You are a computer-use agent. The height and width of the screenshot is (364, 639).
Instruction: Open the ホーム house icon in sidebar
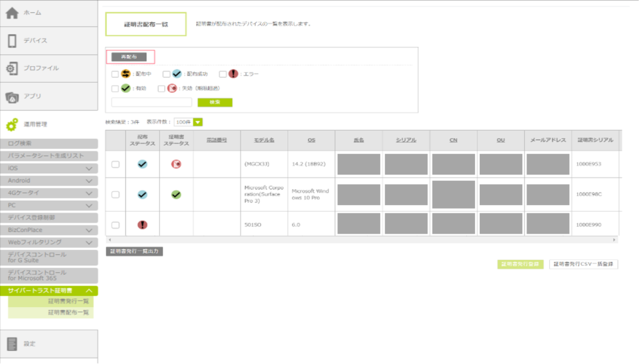pos(12,13)
